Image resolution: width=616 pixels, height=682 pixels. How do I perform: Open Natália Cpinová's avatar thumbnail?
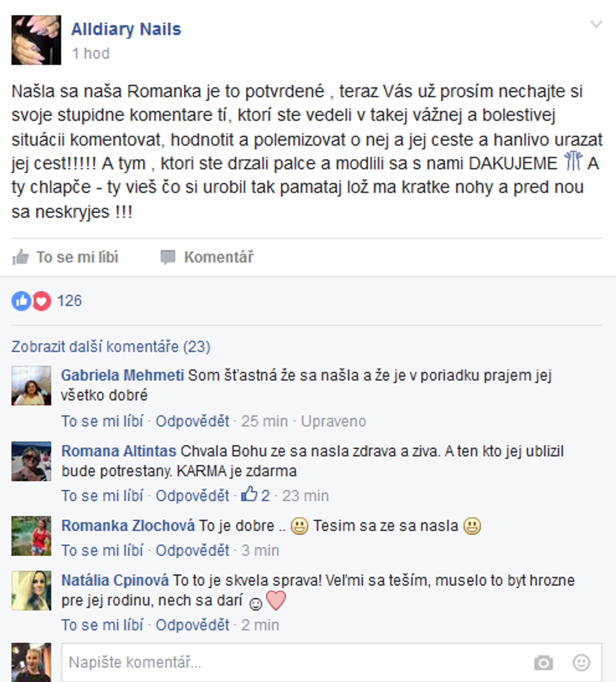(x=31, y=591)
